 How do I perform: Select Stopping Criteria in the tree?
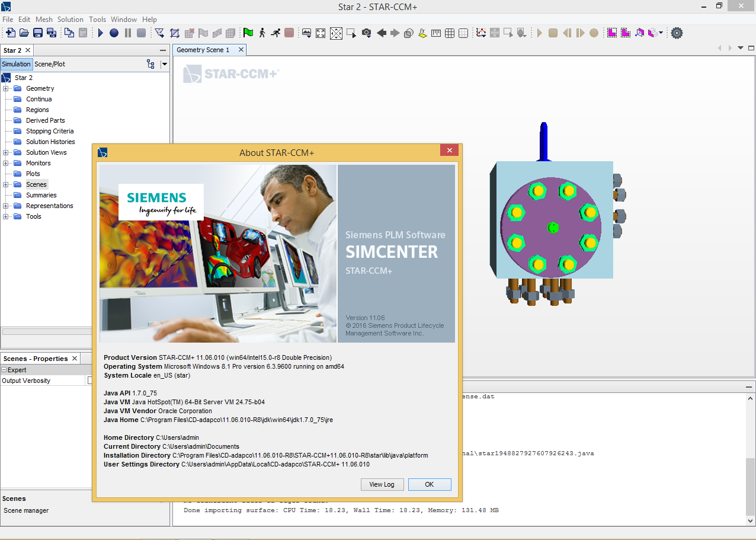[x=50, y=131]
